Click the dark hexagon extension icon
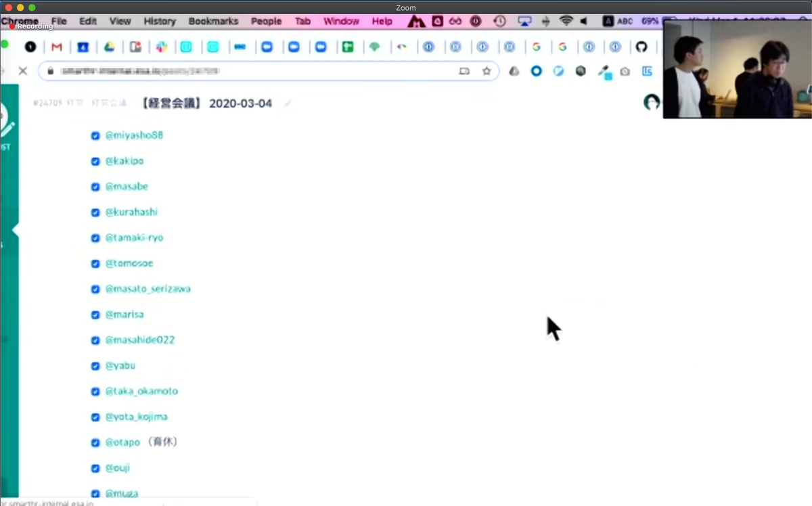Image resolution: width=812 pixels, height=506 pixels. click(x=581, y=71)
